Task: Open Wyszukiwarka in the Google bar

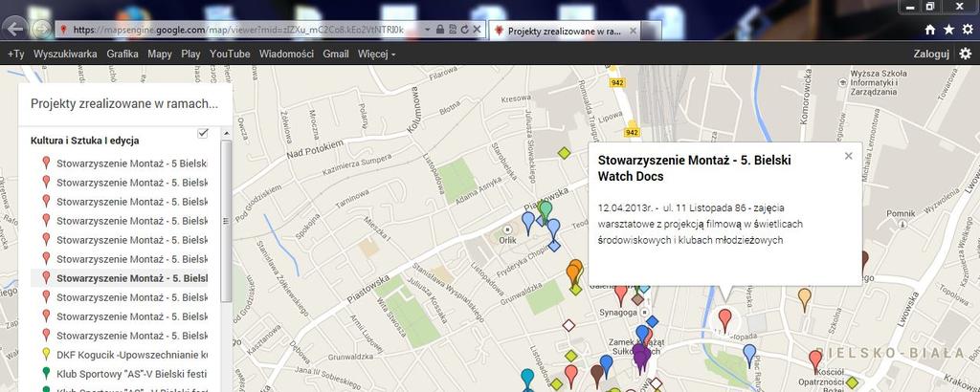Action: click(65, 54)
